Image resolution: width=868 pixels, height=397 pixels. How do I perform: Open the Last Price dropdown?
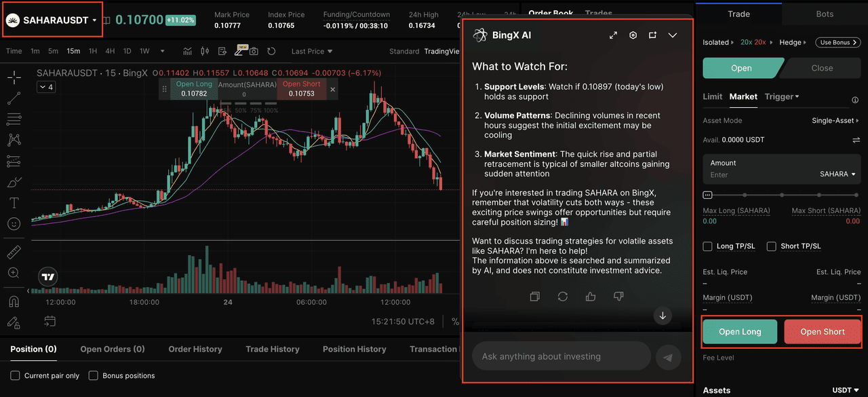point(312,52)
